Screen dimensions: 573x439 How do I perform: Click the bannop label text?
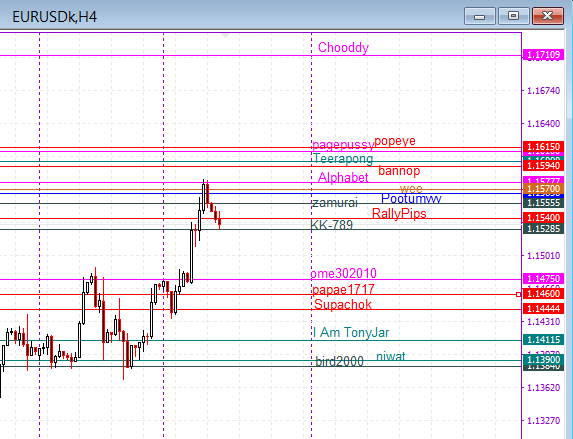[399, 170]
